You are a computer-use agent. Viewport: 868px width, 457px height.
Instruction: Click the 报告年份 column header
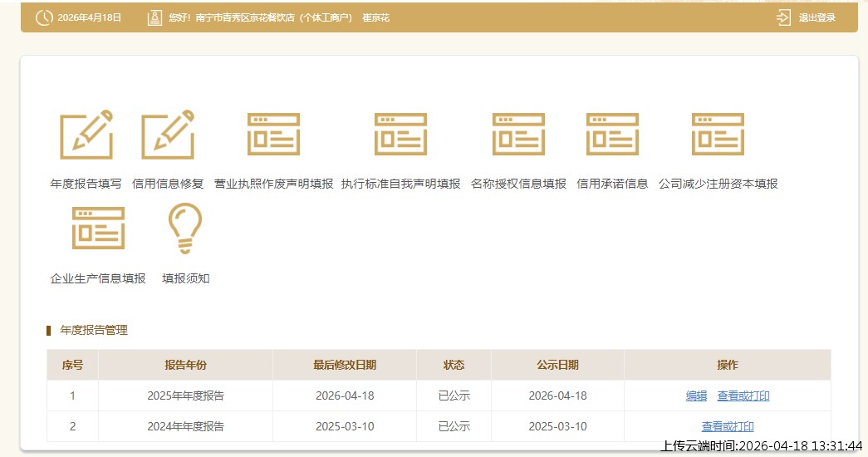pyautogui.click(x=185, y=365)
